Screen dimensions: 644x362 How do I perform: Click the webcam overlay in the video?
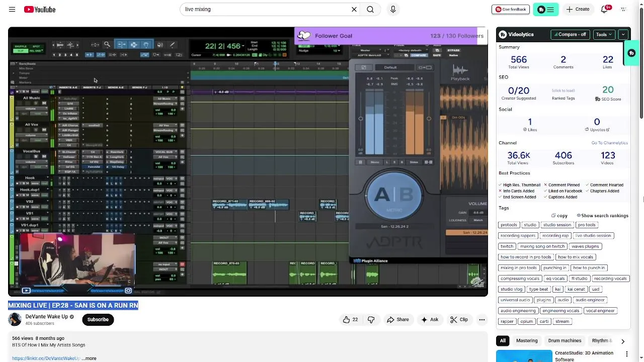point(76,260)
